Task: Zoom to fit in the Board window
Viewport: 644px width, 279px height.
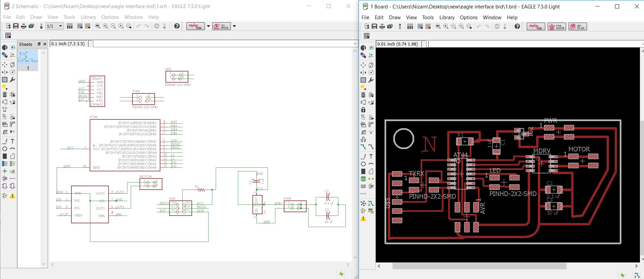Action: click(438, 26)
